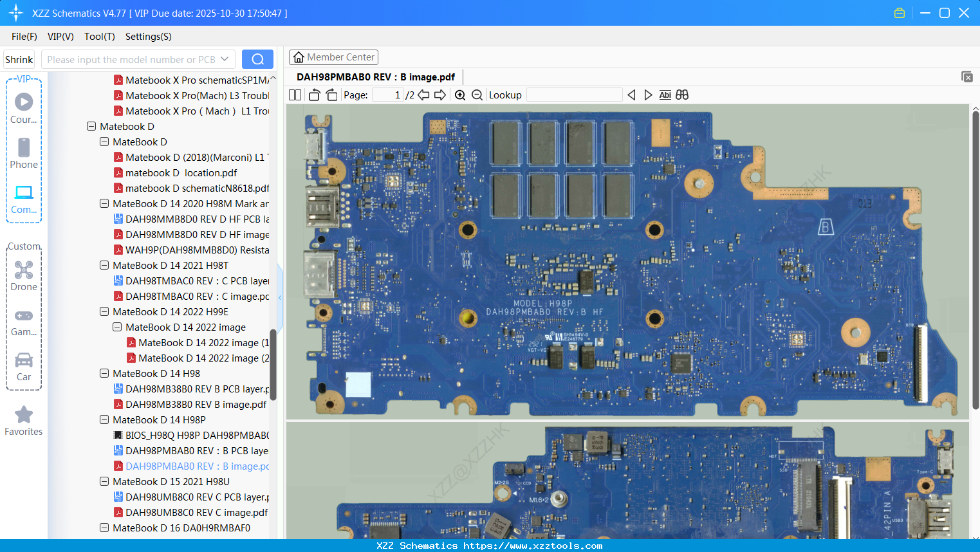Collapse MateBook D 14 H98P node
This screenshot has height=552, width=980.
pyautogui.click(x=104, y=420)
